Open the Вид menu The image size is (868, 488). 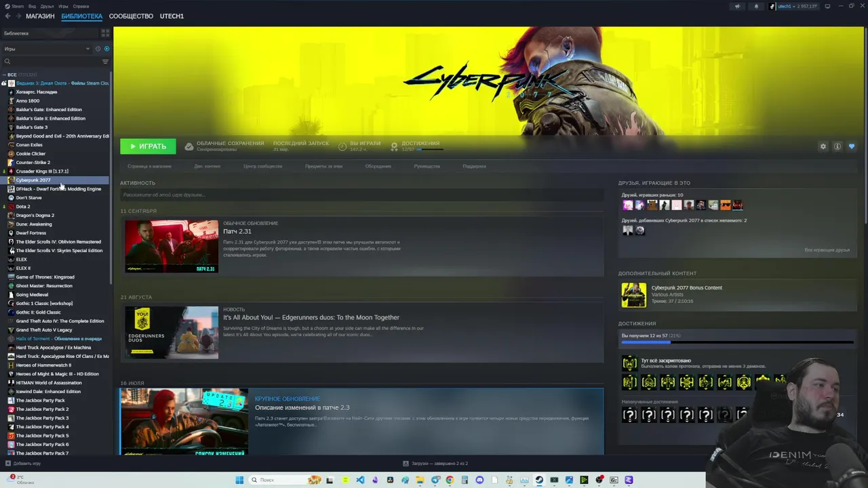click(32, 6)
